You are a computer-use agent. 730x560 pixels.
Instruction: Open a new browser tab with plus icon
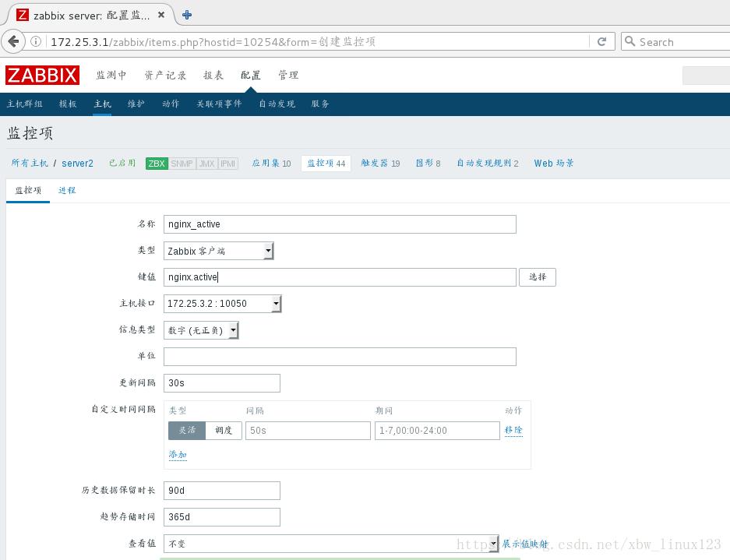tap(187, 15)
